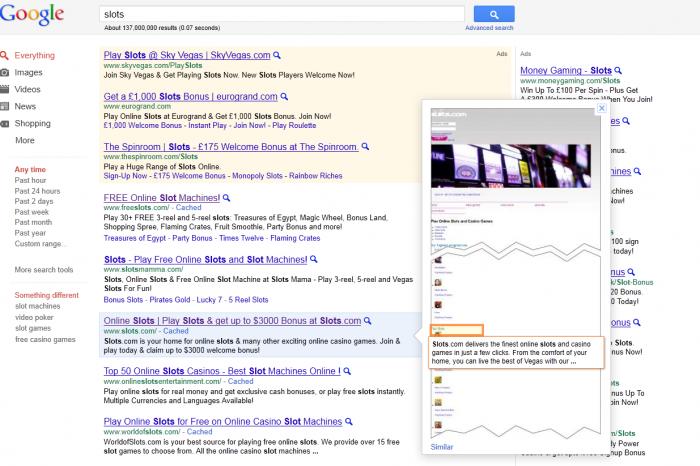Preview the onlineslotsentertainment.com result with magnifier icon
This screenshot has width=700, height=466.
[347, 371]
